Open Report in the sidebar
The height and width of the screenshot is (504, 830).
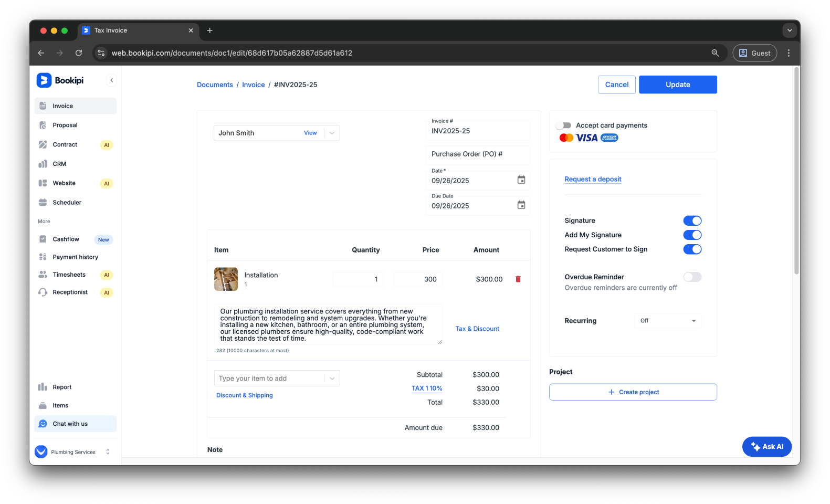tap(76, 387)
